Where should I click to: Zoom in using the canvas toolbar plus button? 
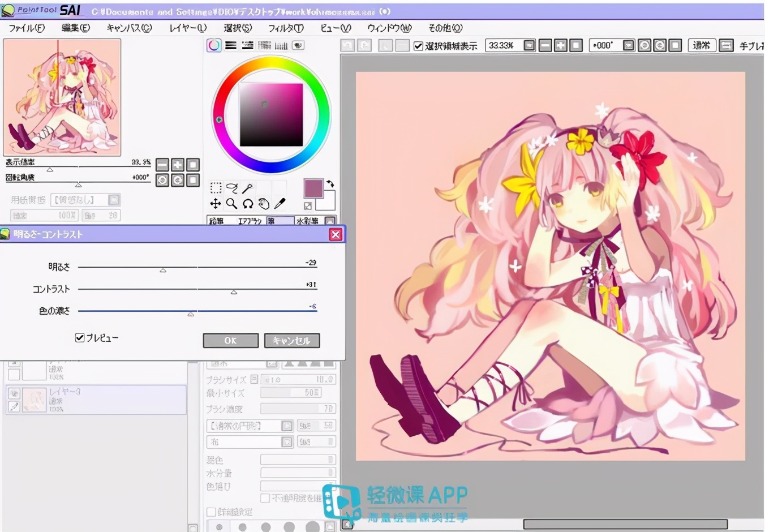(561, 46)
